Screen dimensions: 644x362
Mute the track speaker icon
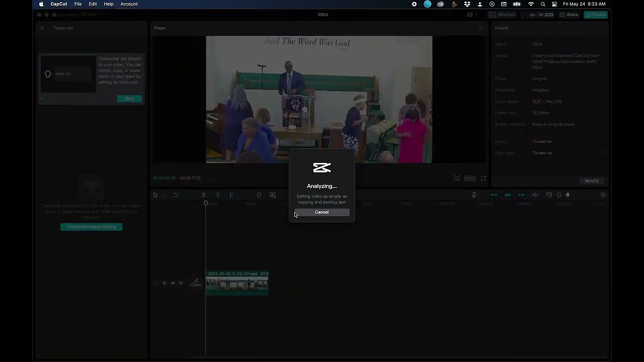pyautogui.click(x=181, y=283)
